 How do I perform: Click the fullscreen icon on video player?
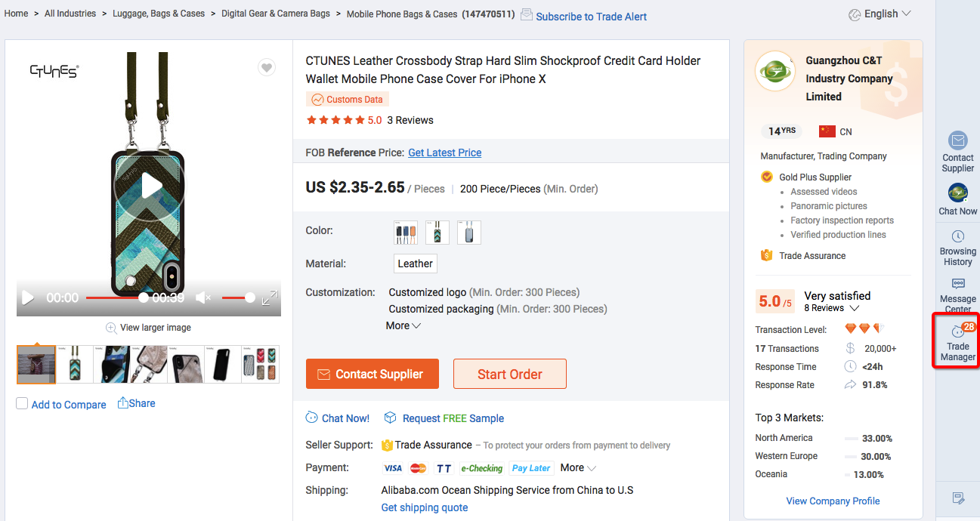(270, 298)
